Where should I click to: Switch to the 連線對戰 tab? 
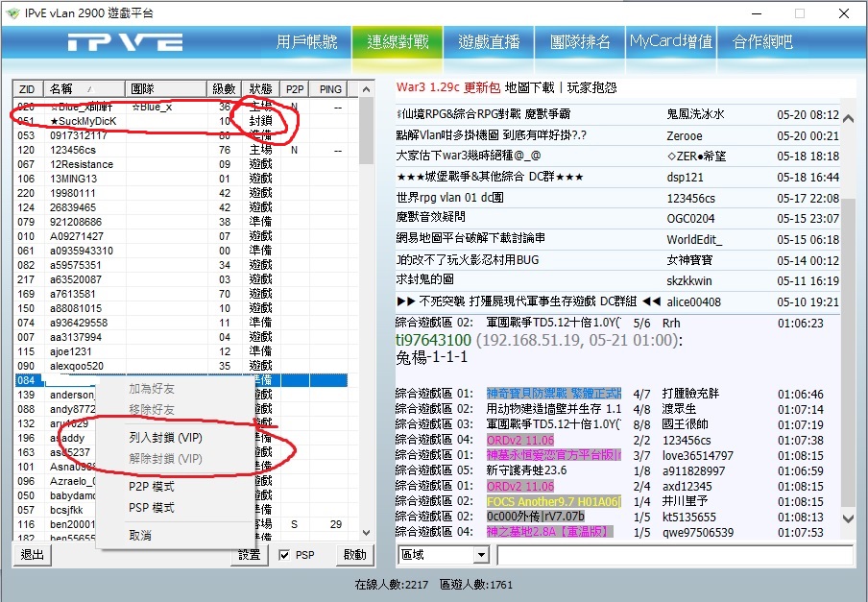(398, 42)
